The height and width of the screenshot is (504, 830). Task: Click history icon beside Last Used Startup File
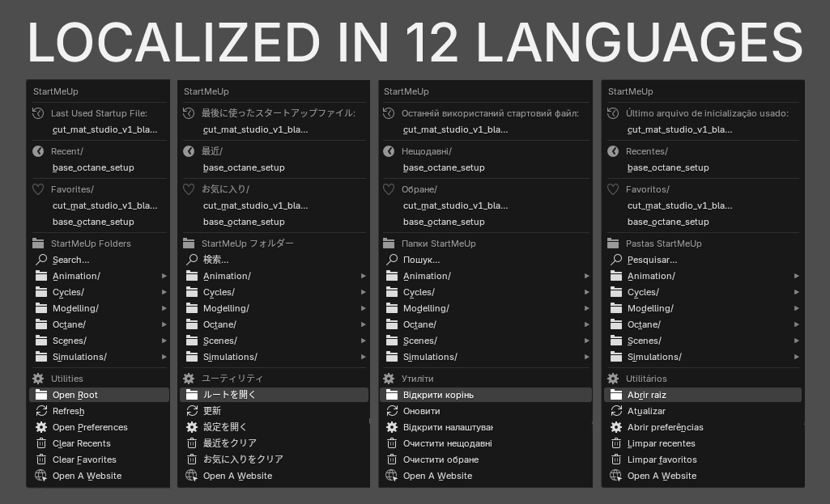(38, 113)
